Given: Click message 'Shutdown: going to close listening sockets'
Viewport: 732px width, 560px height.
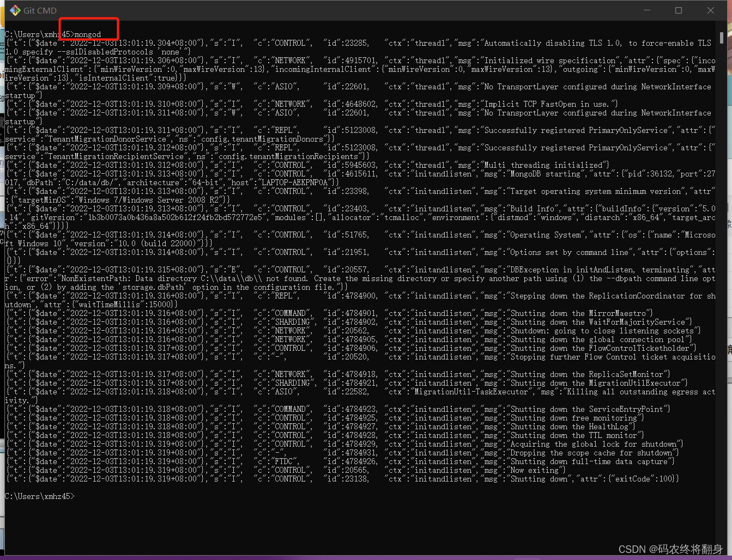Looking at the screenshot, I should coord(602,331).
